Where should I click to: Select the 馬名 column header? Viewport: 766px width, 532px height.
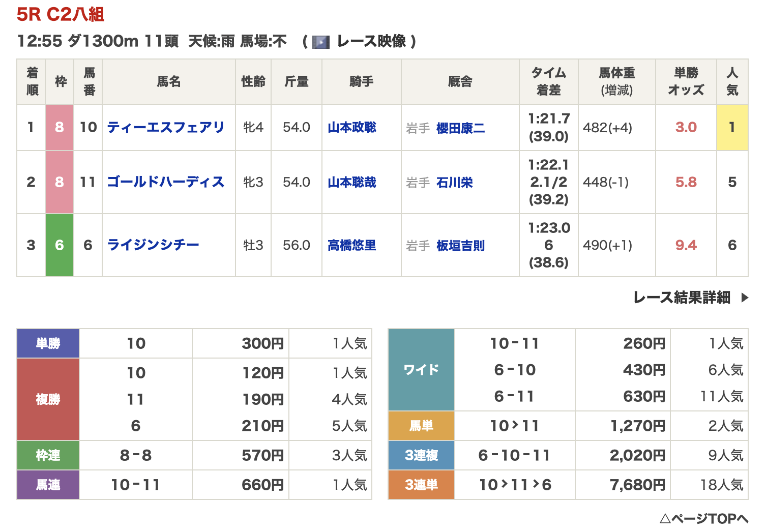pos(168,81)
